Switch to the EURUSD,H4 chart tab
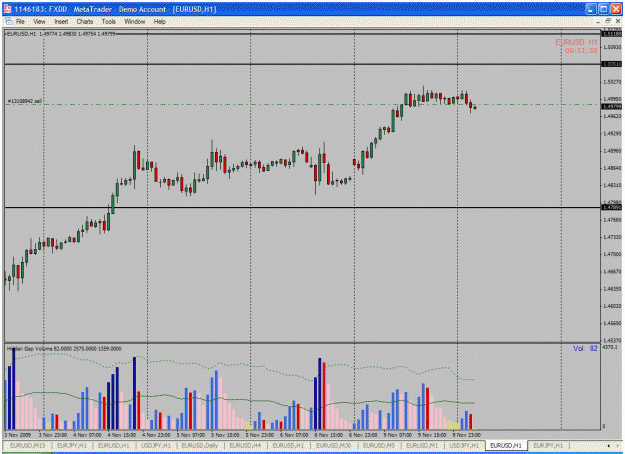The image size is (625, 454). pyautogui.click(x=245, y=445)
